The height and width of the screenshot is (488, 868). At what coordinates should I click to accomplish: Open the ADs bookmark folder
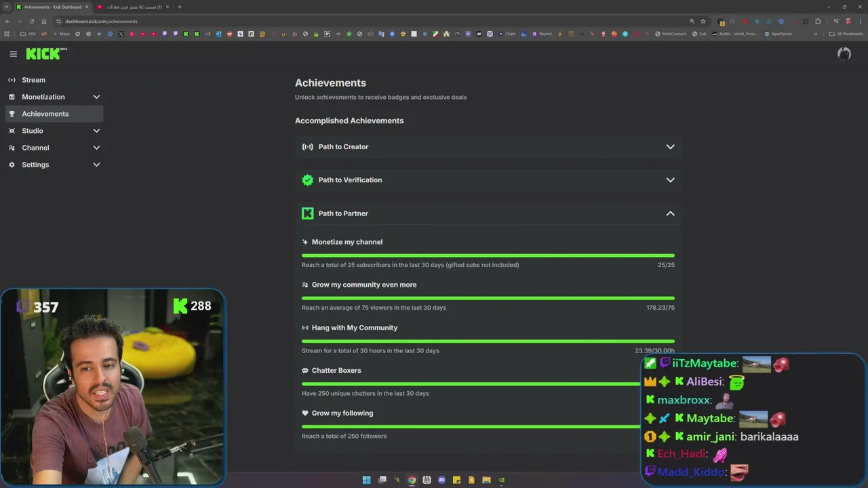[x=28, y=34]
